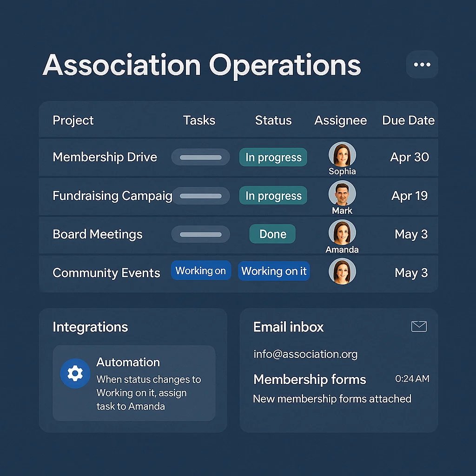
Task: Open Sophia's avatar in Membership Drive row
Action: pos(342,155)
